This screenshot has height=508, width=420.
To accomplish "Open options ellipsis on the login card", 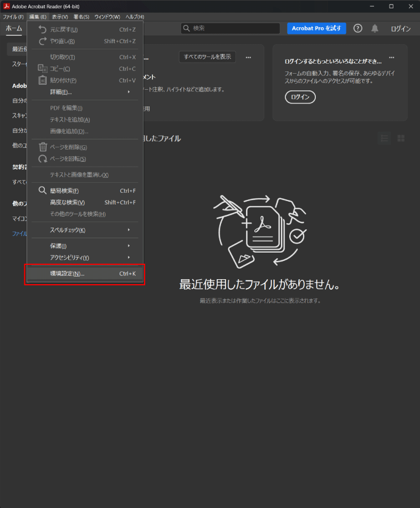I will 392,57.
